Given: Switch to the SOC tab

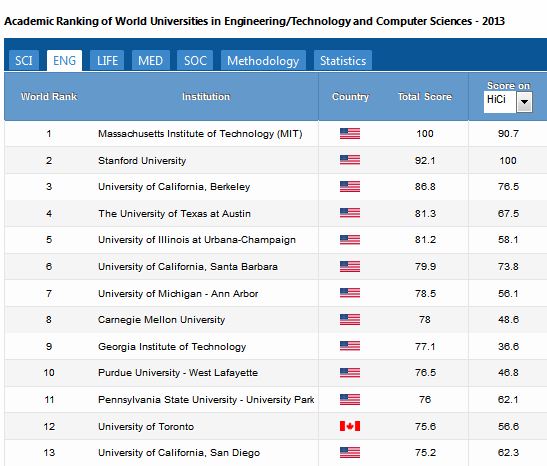Looking at the screenshot, I should tap(195, 61).
